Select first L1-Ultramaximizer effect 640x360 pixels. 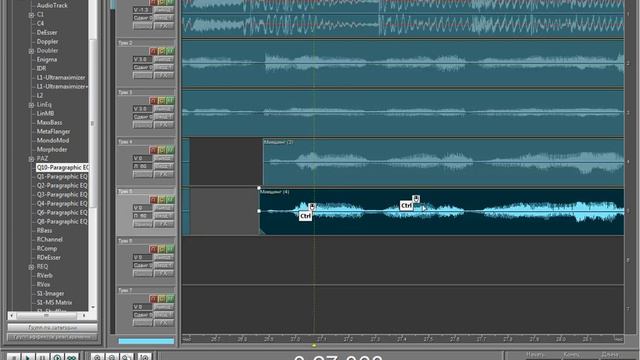(x=61, y=77)
